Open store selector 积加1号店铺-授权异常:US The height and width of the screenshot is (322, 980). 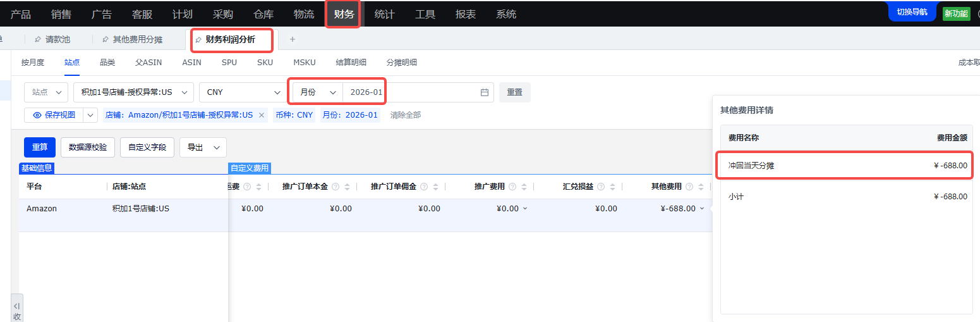click(x=133, y=92)
